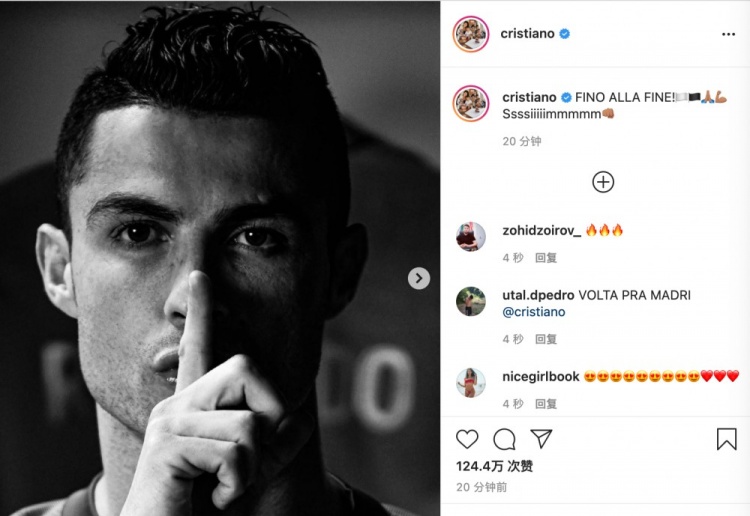
Task: Reply to nicegirlbook comment
Action: click(546, 404)
